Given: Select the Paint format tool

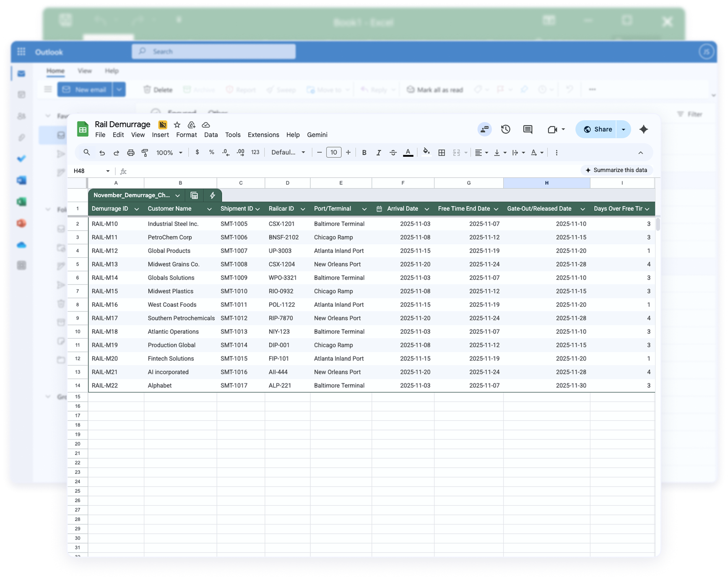Looking at the screenshot, I should click(x=145, y=152).
